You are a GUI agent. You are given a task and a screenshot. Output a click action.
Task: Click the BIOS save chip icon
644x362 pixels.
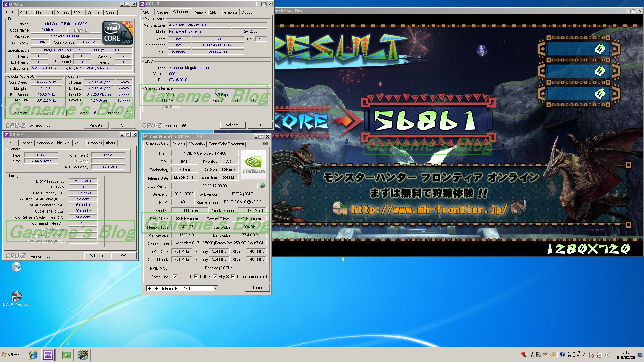[x=263, y=186]
